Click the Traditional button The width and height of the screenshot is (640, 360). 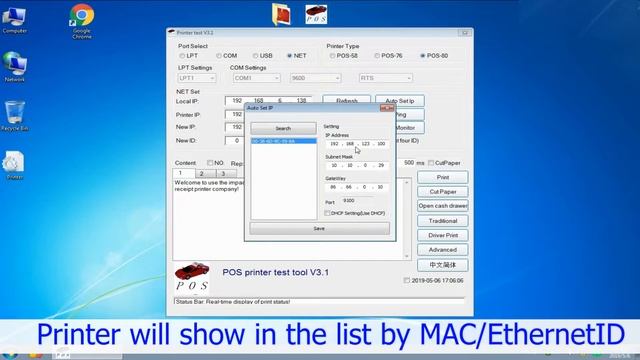pyautogui.click(x=442, y=221)
